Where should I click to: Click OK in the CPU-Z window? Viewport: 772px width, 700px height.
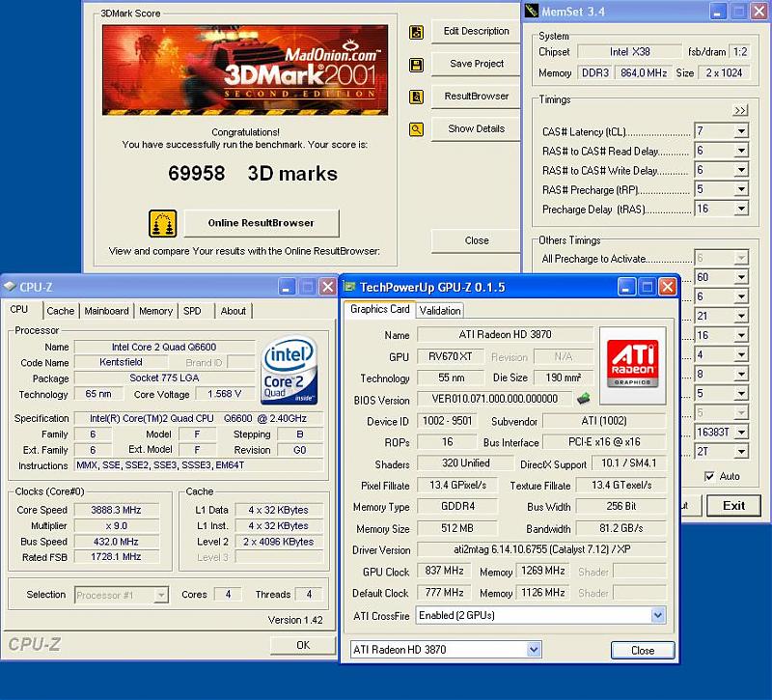click(x=303, y=645)
